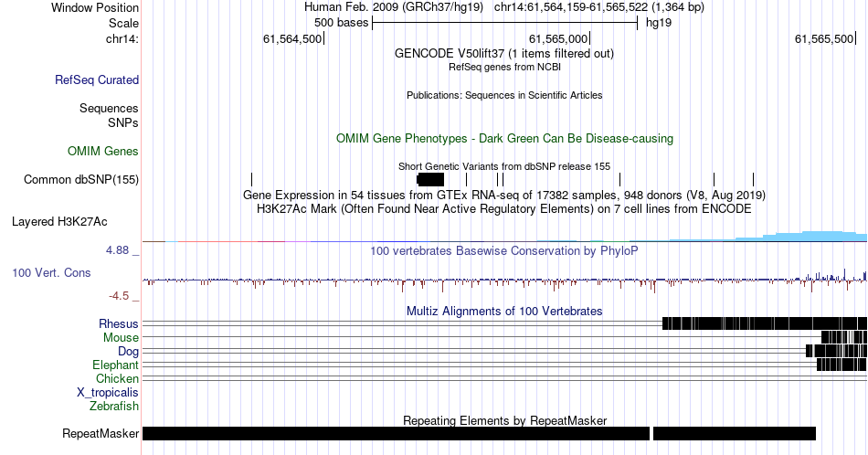Image resolution: width=868 pixels, height=455 pixels.
Task: Click the RepeatMasker track label
Action: (x=101, y=433)
